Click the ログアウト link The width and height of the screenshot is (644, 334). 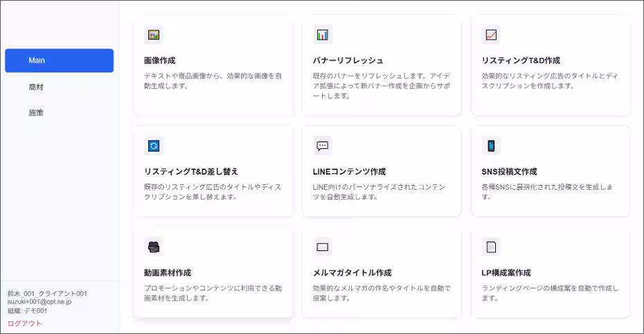[x=25, y=324]
